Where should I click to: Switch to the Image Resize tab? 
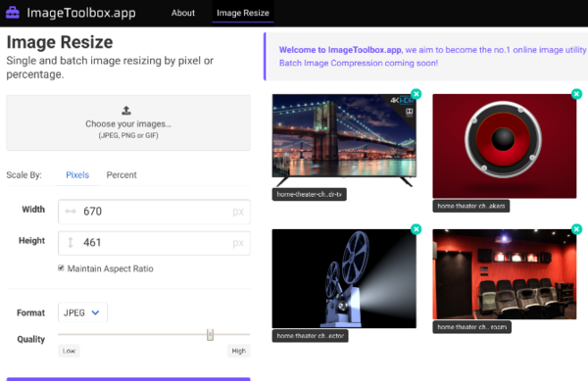243,13
